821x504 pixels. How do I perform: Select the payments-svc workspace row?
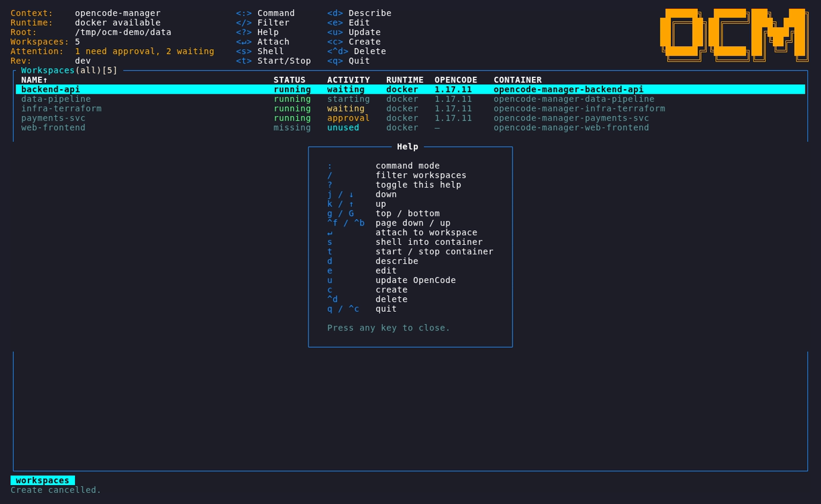coord(410,118)
